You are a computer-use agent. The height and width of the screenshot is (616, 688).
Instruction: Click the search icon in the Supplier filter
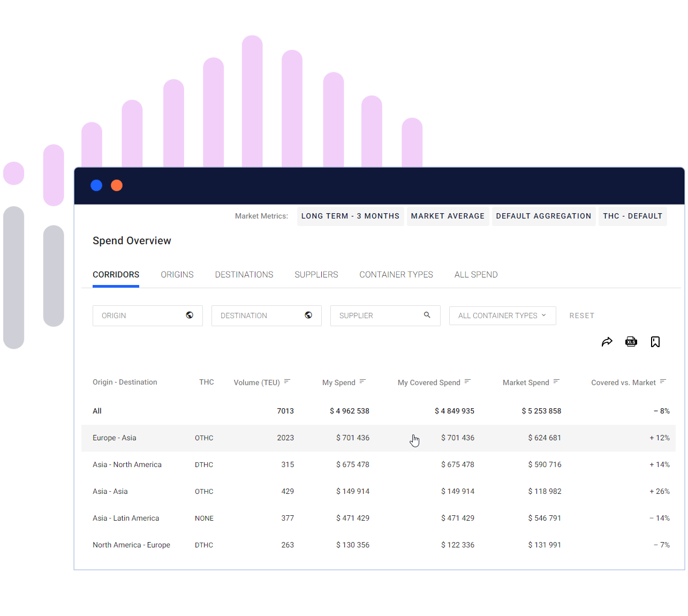tap(427, 315)
